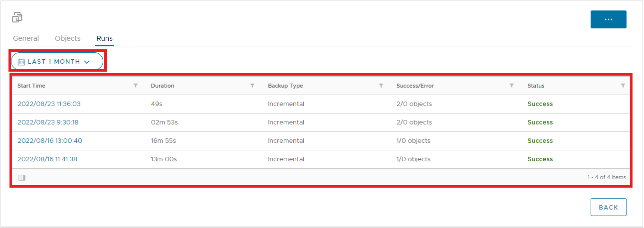Expand the Last 1 Month dropdown
This screenshot has width=644, height=228.
point(87,62)
